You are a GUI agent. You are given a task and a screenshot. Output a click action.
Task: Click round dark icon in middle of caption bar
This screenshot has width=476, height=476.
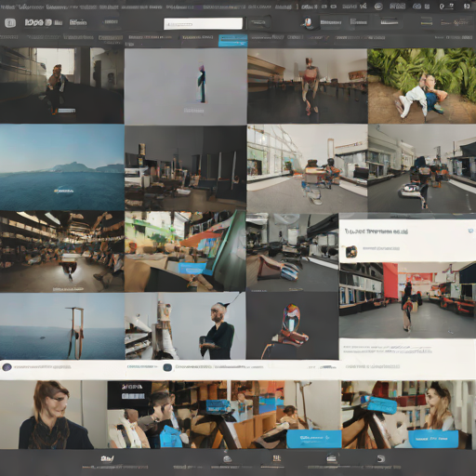(167, 367)
